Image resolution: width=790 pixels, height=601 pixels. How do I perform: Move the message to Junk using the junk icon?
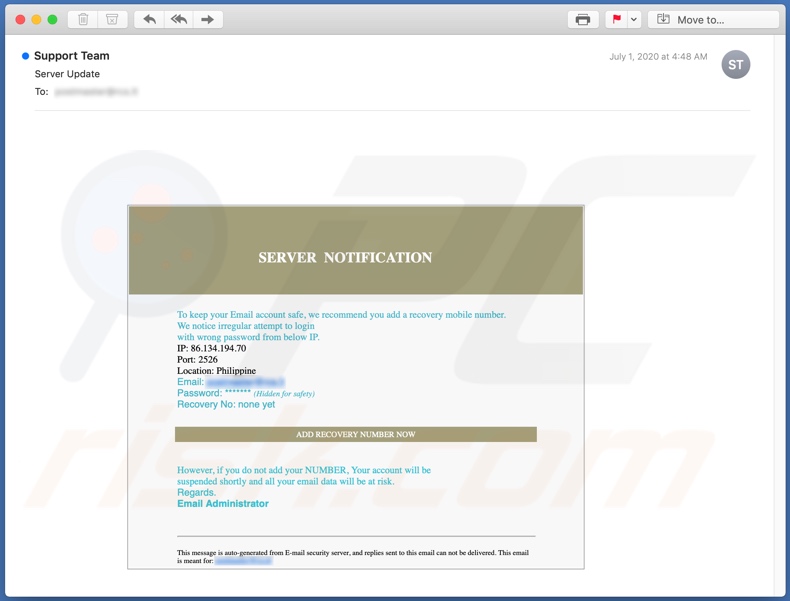pyautogui.click(x=112, y=20)
